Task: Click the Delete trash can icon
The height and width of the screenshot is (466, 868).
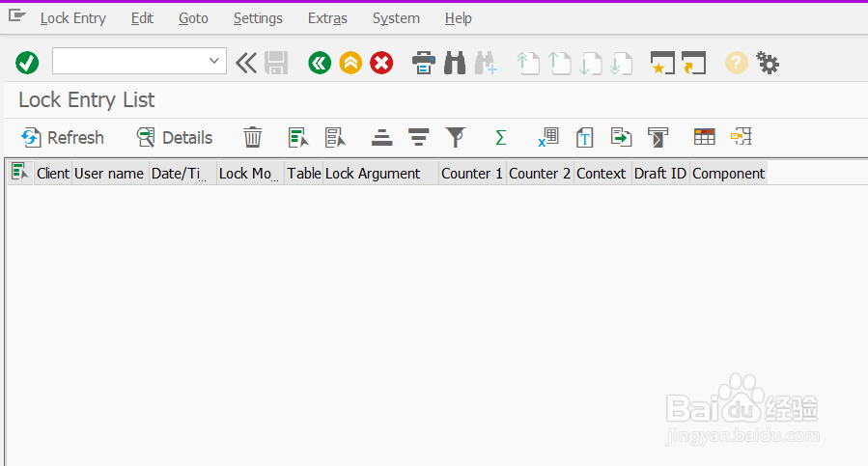Action: tap(252, 137)
